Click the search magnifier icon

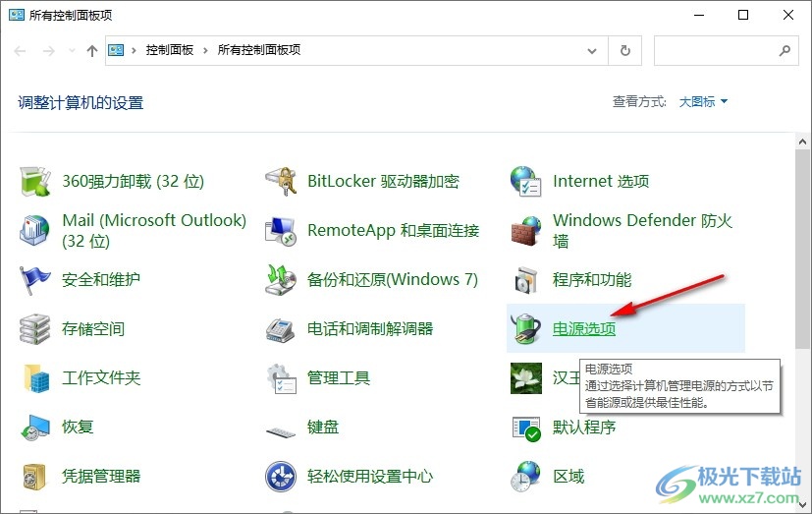pos(785,50)
